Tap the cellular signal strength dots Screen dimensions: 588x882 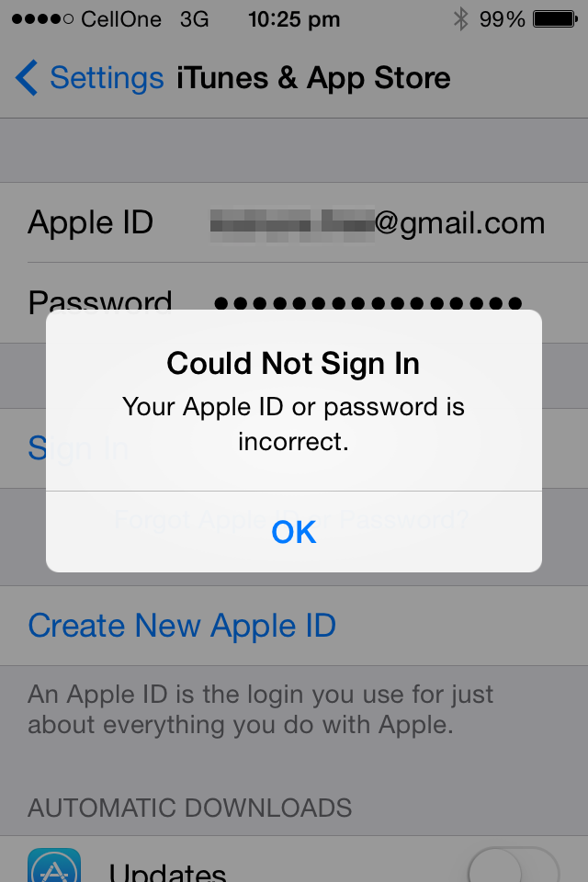pos(42,19)
